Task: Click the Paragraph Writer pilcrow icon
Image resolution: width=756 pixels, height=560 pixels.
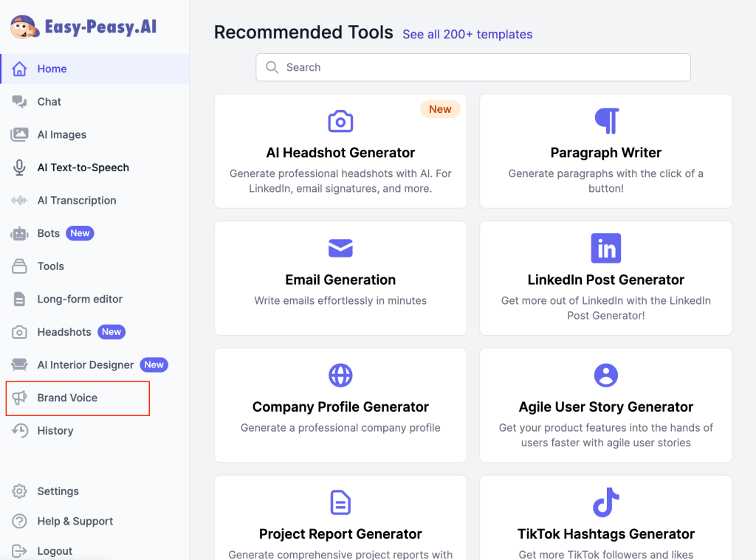Action: (x=606, y=121)
